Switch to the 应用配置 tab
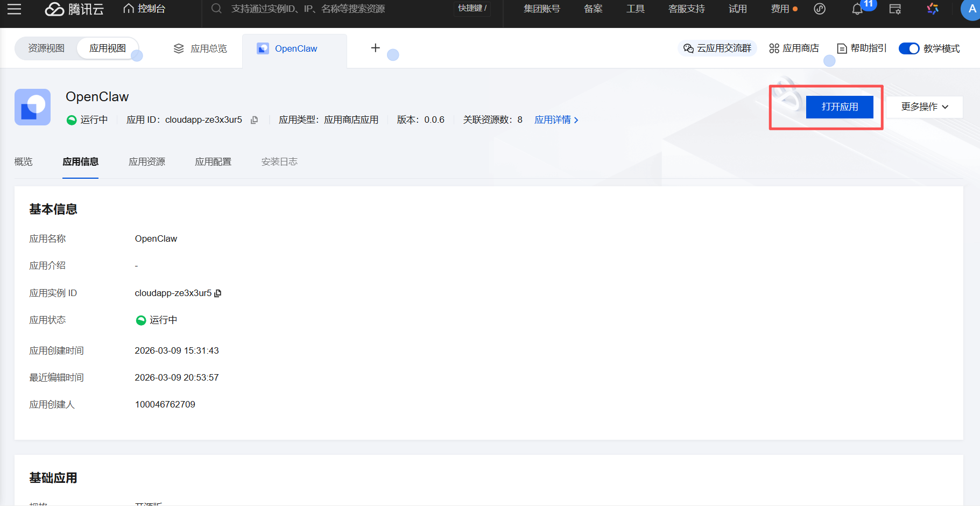Viewport: 980px width, 506px height. (x=213, y=162)
